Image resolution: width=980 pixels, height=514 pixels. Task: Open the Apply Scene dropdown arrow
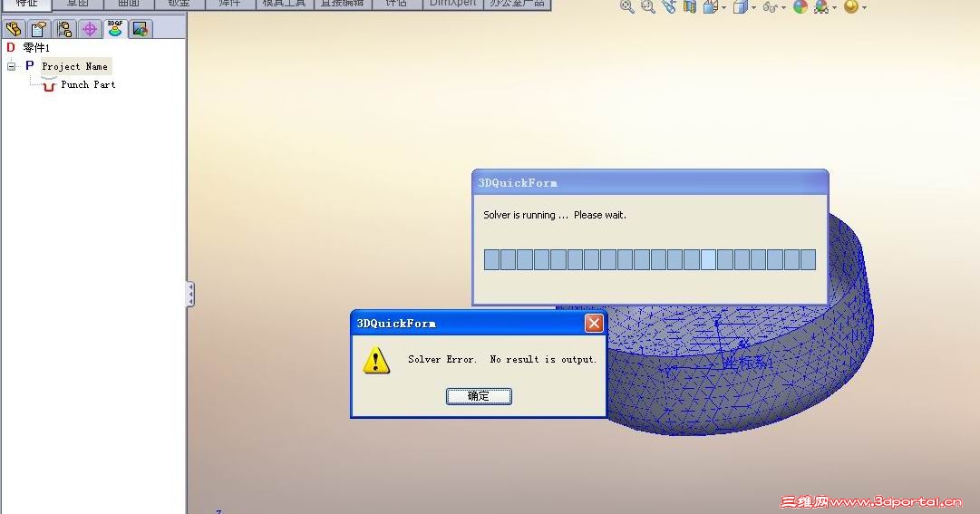point(834,8)
